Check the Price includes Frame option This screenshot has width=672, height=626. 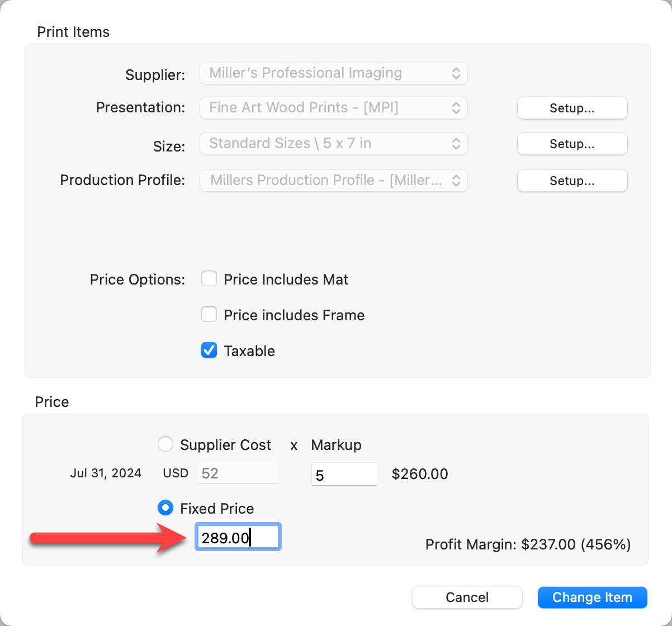[x=209, y=315]
